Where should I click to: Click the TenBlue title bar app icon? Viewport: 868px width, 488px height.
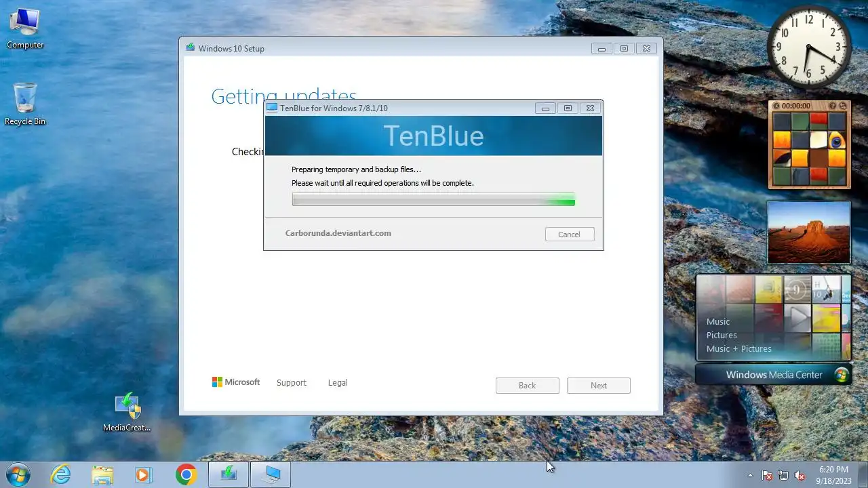(x=272, y=108)
